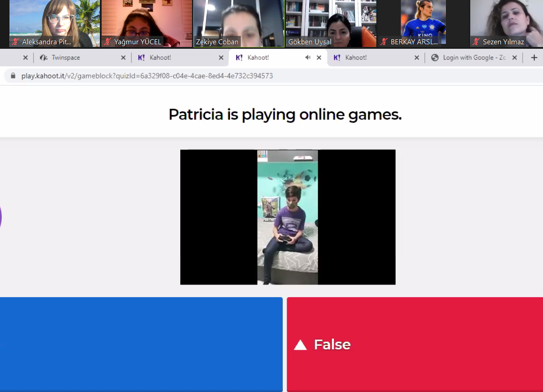The height and width of the screenshot is (392, 543).
Task: Click muted mic icon next to BERKAY ARSL
Action: pyautogui.click(x=384, y=42)
